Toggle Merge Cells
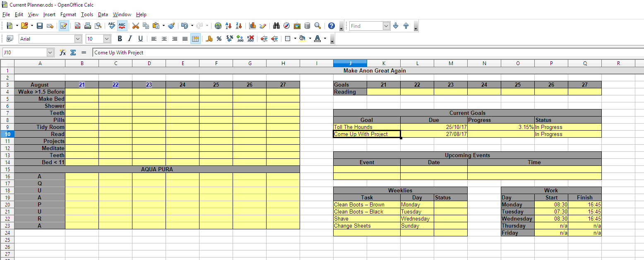This screenshot has width=644, height=260. [195, 39]
